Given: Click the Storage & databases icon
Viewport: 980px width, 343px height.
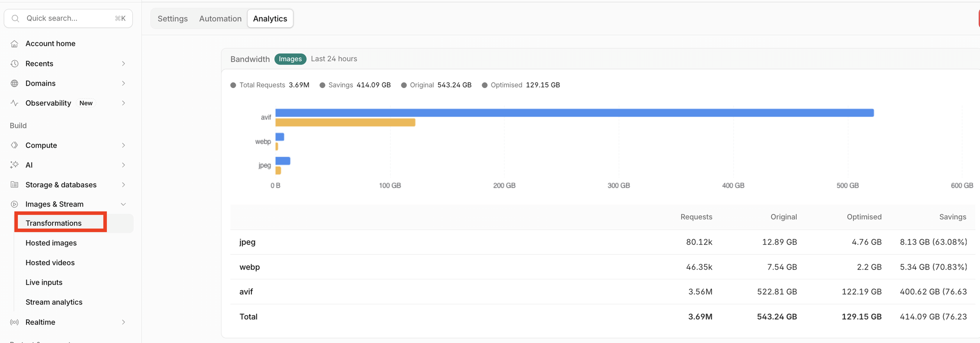Looking at the screenshot, I should click(15, 184).
